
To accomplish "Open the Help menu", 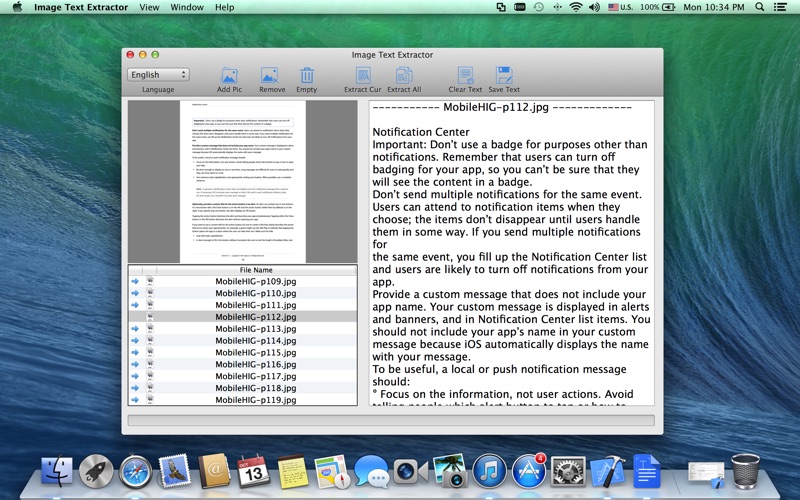I will pyautogui.click(x=224, y=7).
